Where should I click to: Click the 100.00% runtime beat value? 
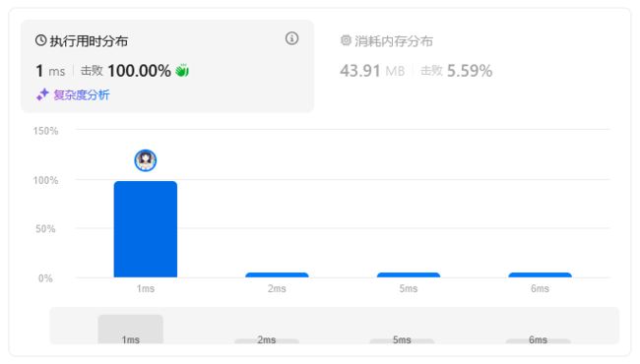[x=139, y=71]
